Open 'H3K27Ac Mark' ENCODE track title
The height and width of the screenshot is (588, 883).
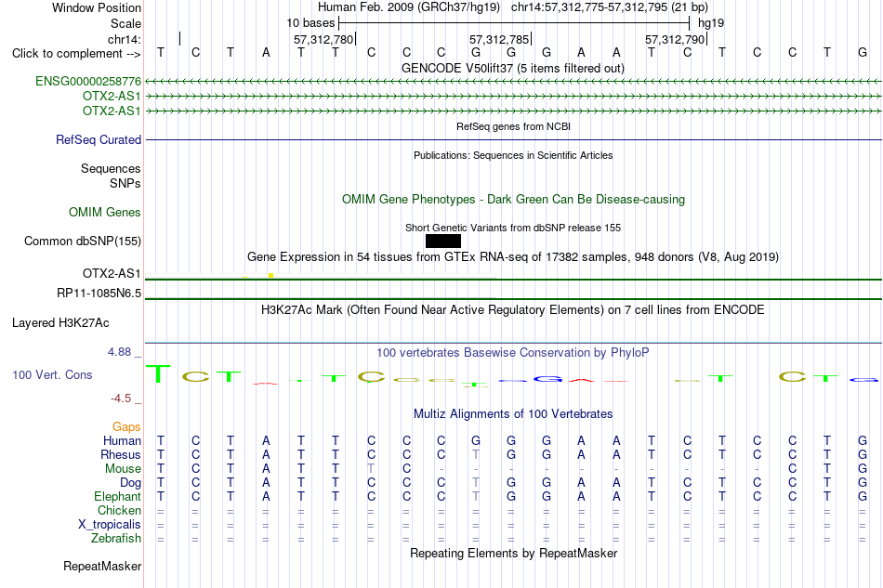(513, 310)
